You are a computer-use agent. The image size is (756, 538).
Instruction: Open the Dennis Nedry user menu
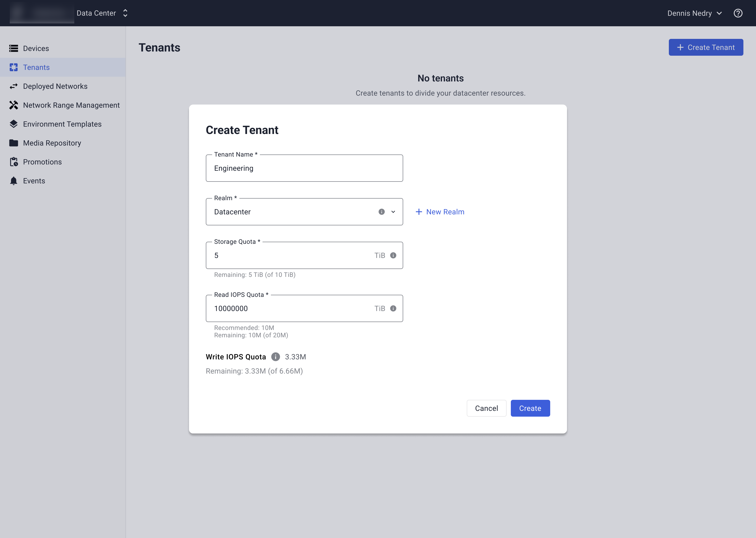click(694, 13)
